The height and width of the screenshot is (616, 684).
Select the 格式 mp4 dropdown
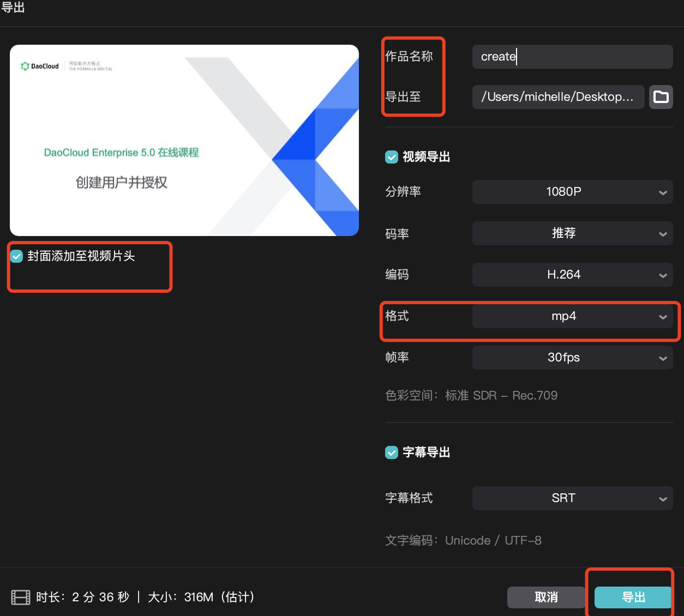(x=572, y=316)
